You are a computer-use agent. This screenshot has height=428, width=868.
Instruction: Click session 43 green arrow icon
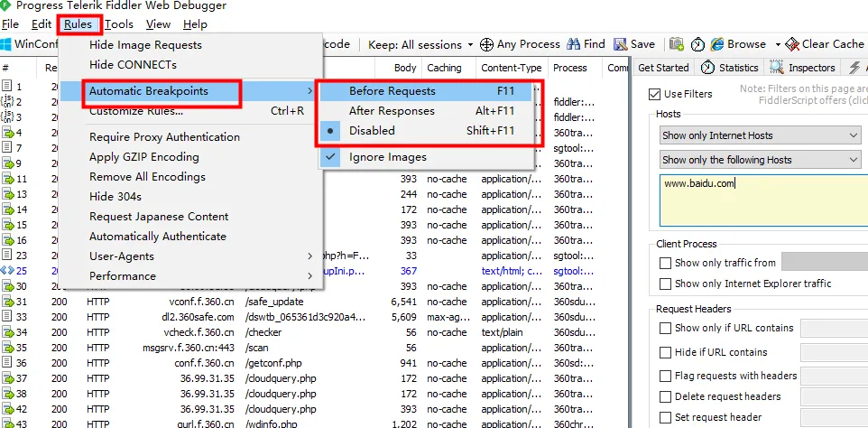point(8,423)
